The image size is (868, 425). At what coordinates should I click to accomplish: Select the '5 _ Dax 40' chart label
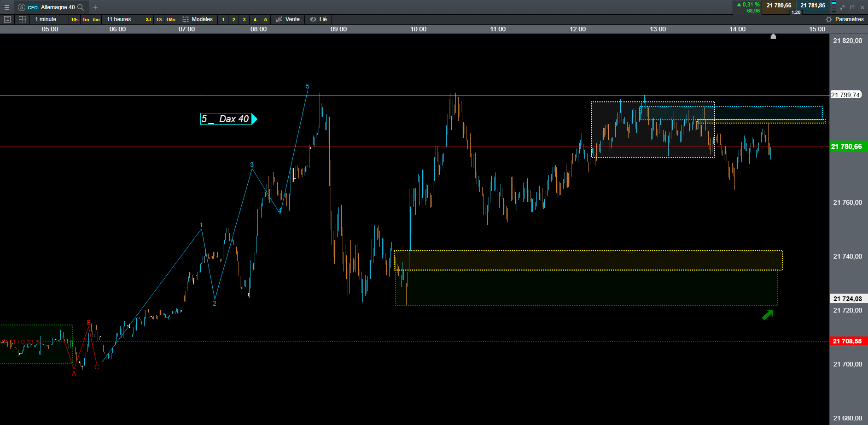click(x=228, y=119)
